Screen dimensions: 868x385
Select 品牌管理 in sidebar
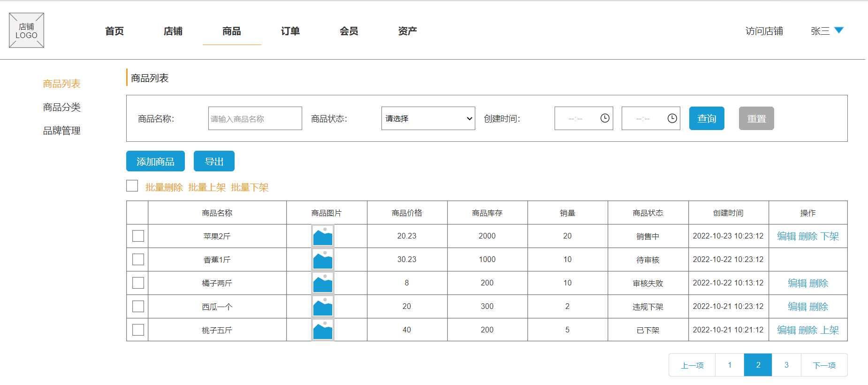62,131
